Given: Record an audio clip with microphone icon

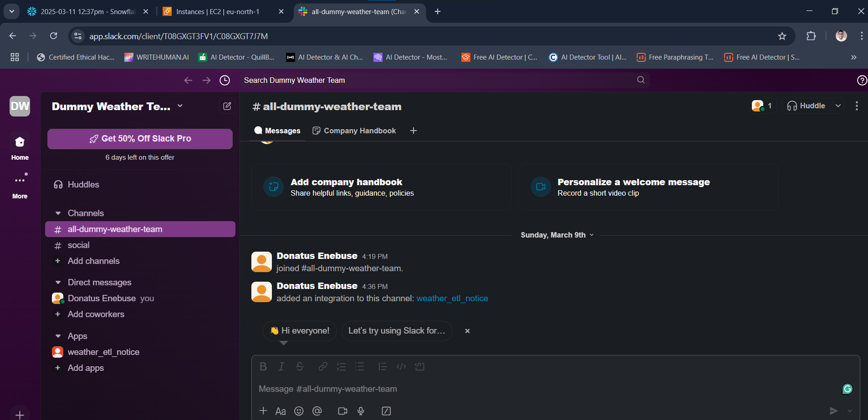Looking at the screenshot, I should pos(361,411).
